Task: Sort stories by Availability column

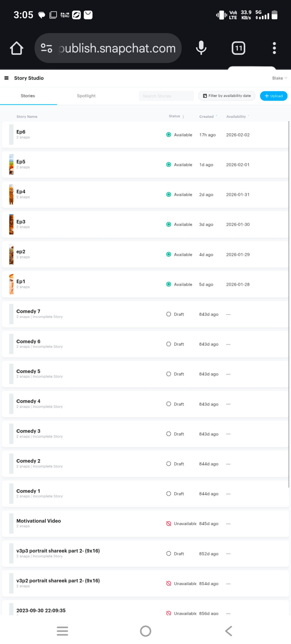Action: click(x=236, y=116)
